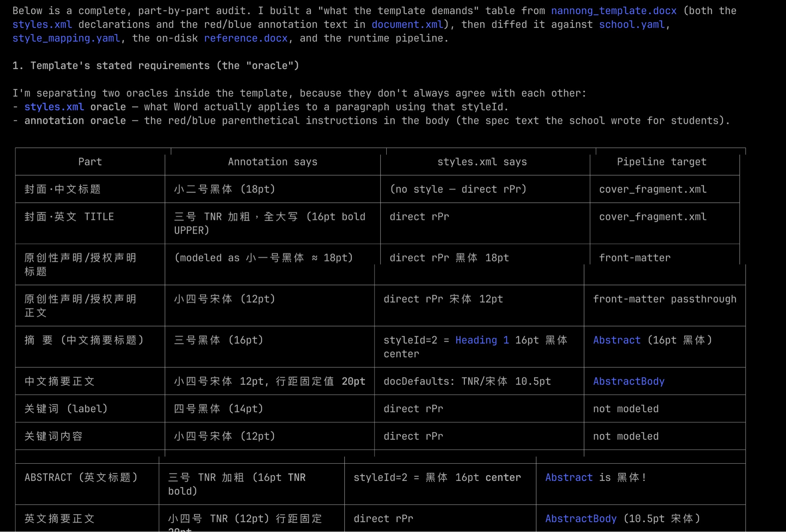The height and width of the screenshot is (532, 786).
Task: Select the '三号 TNR 加粗 (16pt TNR bold)' cell
Action: click(x=252, y=484)
